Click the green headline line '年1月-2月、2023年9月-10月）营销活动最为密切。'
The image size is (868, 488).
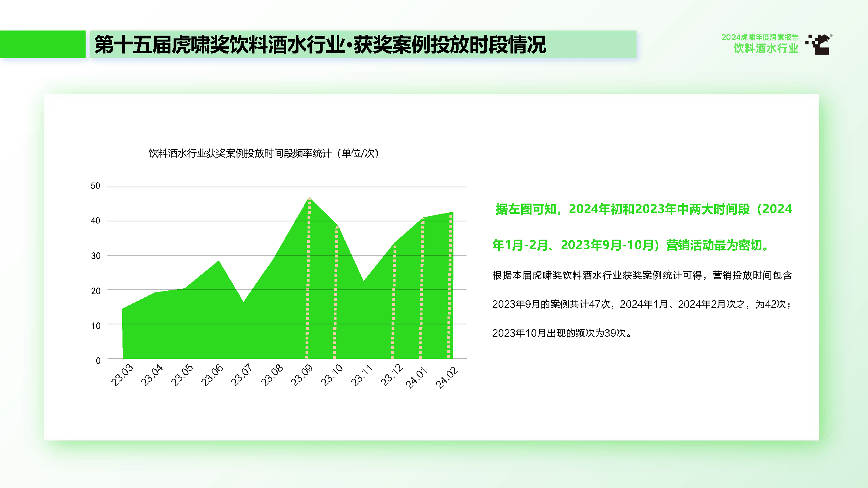[x=631, y=245]
